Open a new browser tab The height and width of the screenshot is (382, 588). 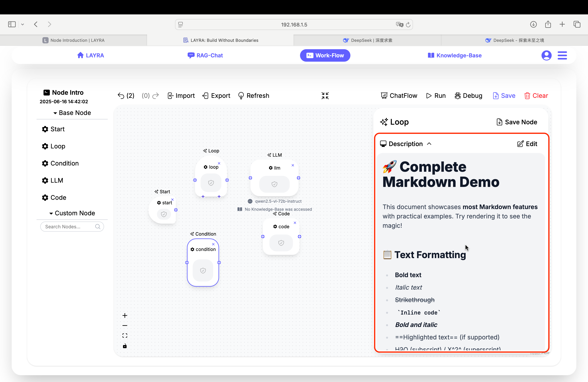pyautogui.click(x=562, y=24)
